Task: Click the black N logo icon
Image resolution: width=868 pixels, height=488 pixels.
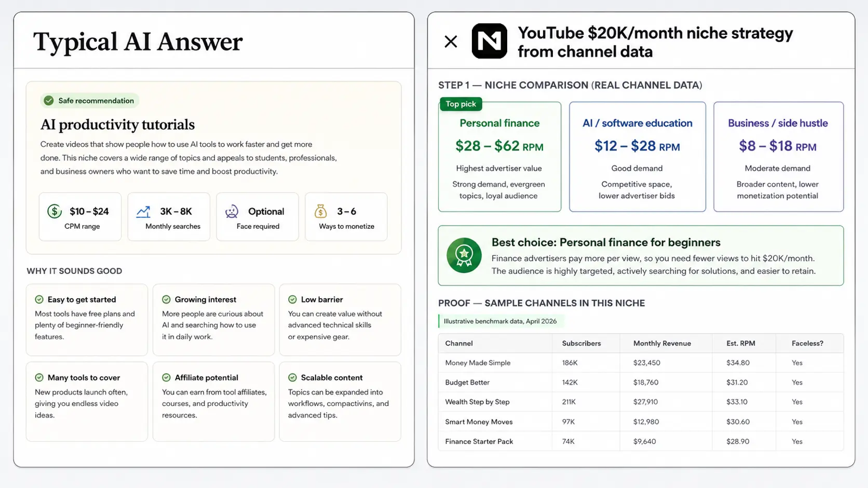Action: [x=489, y=41]
